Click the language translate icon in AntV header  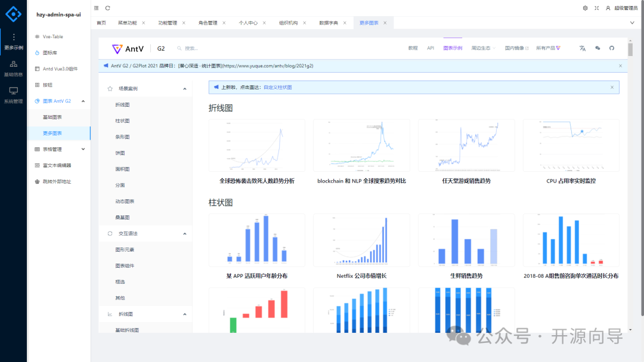(583, 48)
